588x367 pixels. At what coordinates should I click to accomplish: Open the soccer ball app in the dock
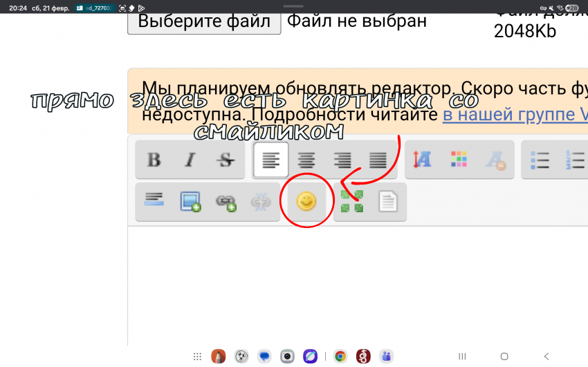coord(241,356)
